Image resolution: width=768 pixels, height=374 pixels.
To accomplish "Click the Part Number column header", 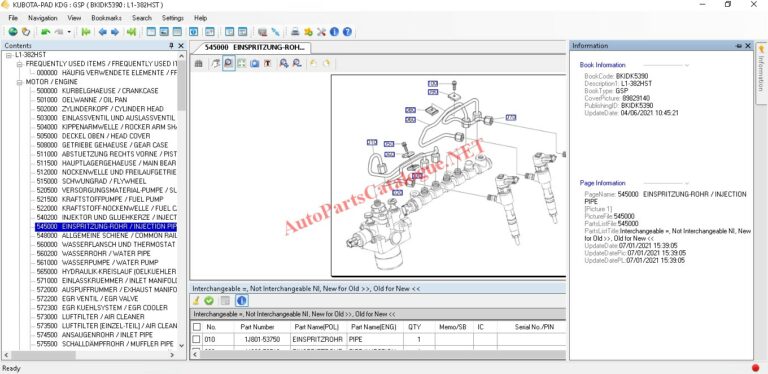I will pos(257,327).
